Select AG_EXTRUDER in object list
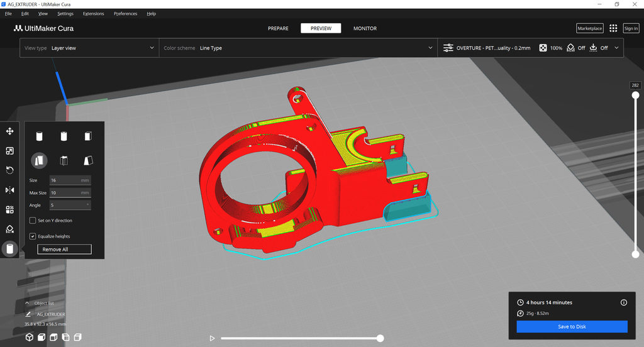This screenshot has width=644, height=347. pos(51,314)
